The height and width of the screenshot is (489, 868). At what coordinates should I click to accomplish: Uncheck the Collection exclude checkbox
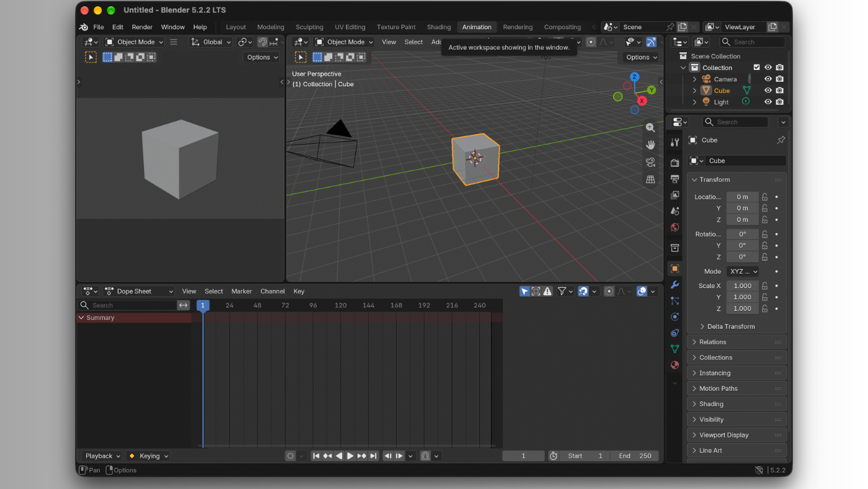(x=756, y=68)
